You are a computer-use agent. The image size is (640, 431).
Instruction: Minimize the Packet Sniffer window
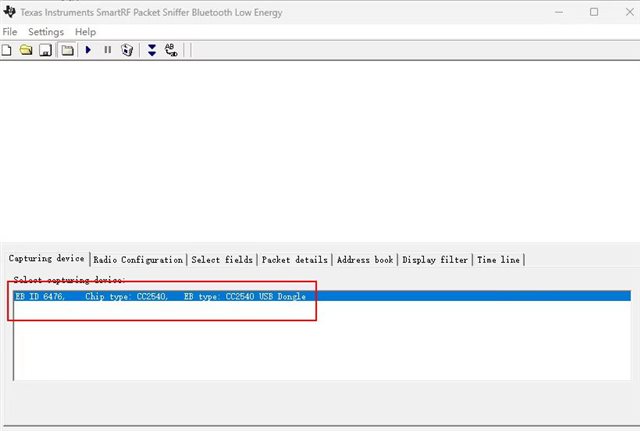pos(559,12)
